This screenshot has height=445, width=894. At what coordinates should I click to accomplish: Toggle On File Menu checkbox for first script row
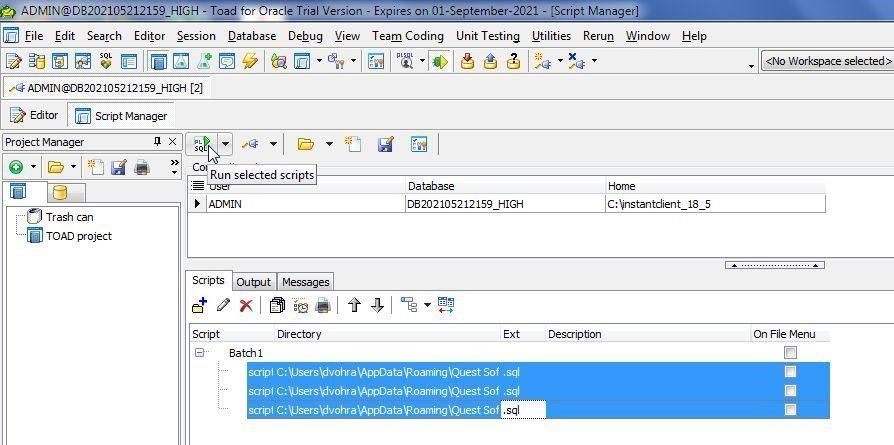tap(790, 372)
